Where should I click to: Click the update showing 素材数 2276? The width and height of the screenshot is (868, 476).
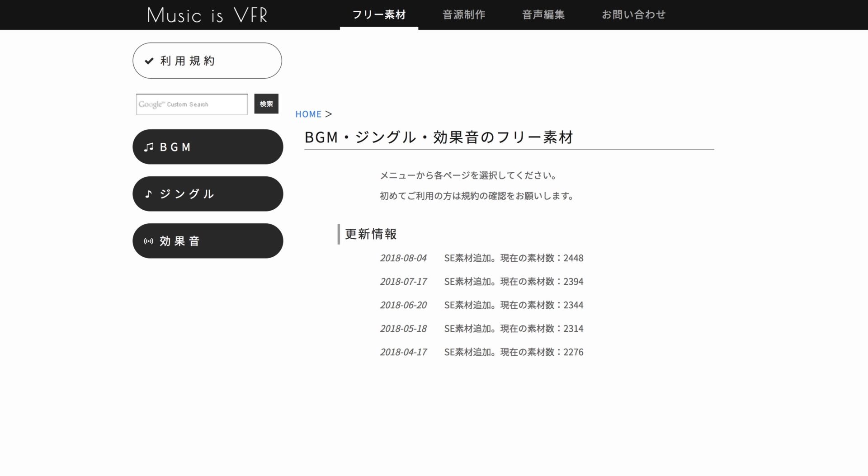click(x=513, y=352)
